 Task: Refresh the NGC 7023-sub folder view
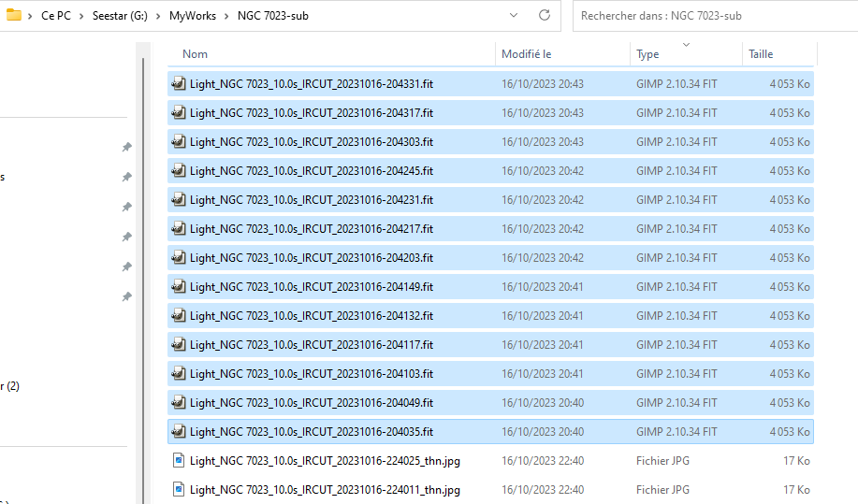tap(544, 16)
